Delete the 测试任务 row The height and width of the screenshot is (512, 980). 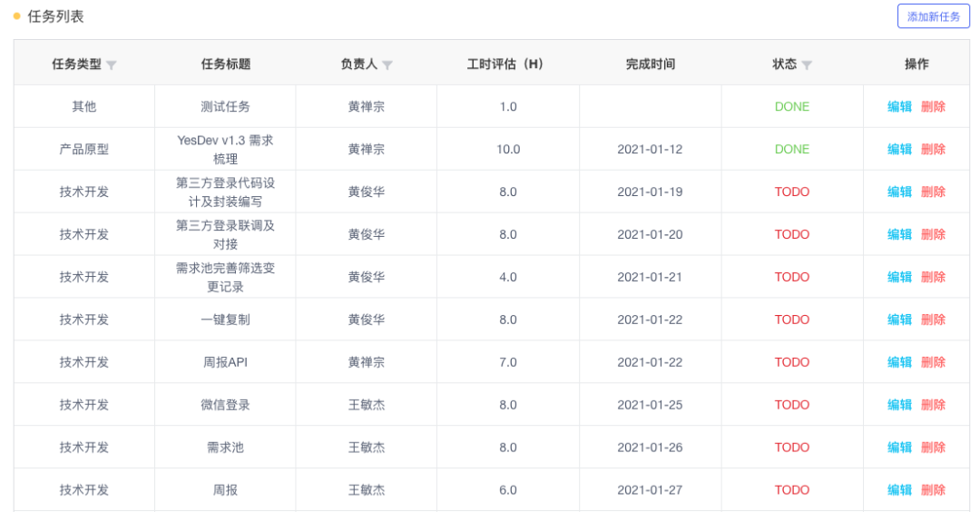[933, 107]
